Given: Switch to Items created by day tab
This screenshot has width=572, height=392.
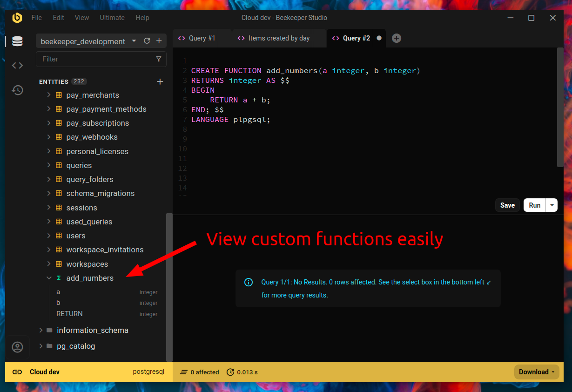Looking at the screenshot, I should click(x=279, y=38).
